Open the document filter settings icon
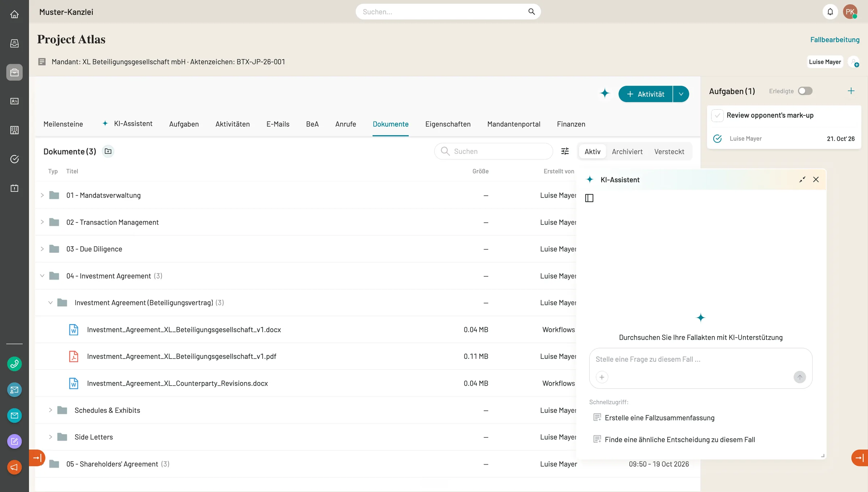The image size is (868, 492). pyautogui.click(x=565, y=151)
